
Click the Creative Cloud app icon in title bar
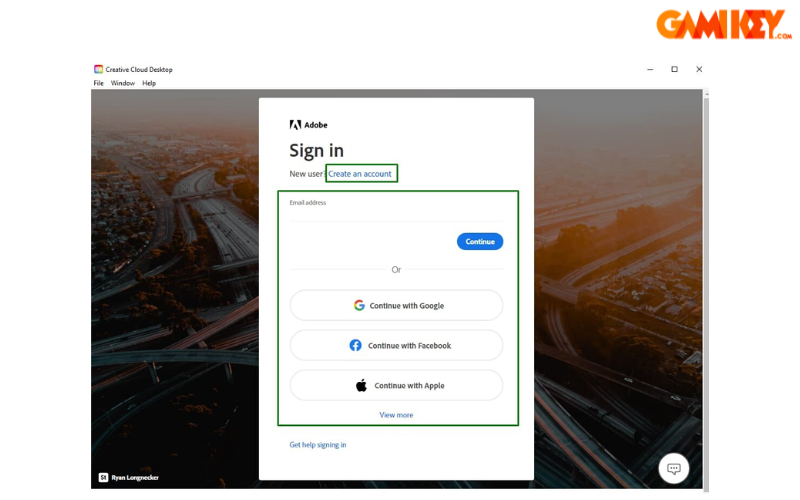coord(98,69)
